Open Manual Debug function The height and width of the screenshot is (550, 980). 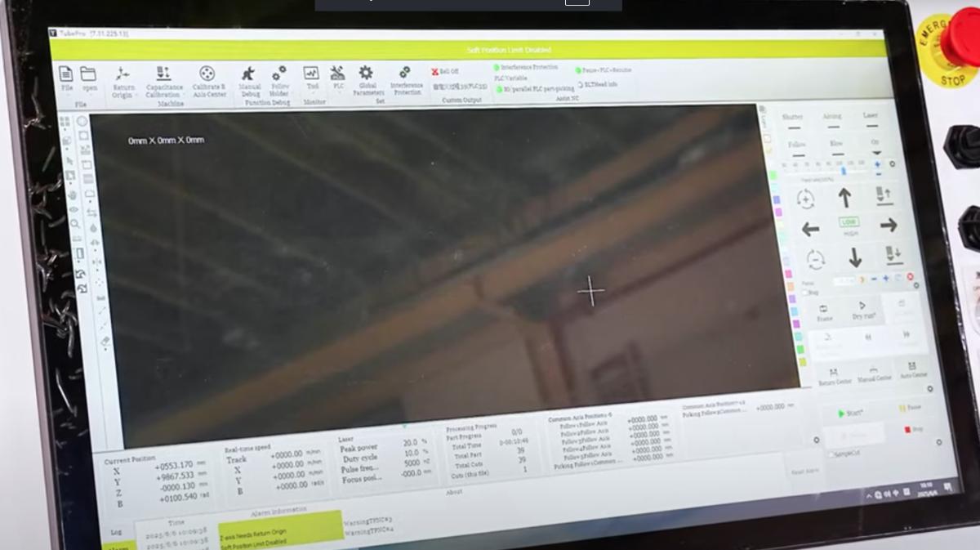point(249,75)
